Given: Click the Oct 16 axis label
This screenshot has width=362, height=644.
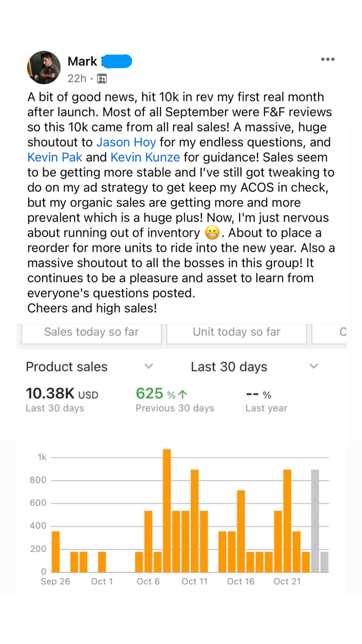Looking at the screenshot, I should 241,581.
